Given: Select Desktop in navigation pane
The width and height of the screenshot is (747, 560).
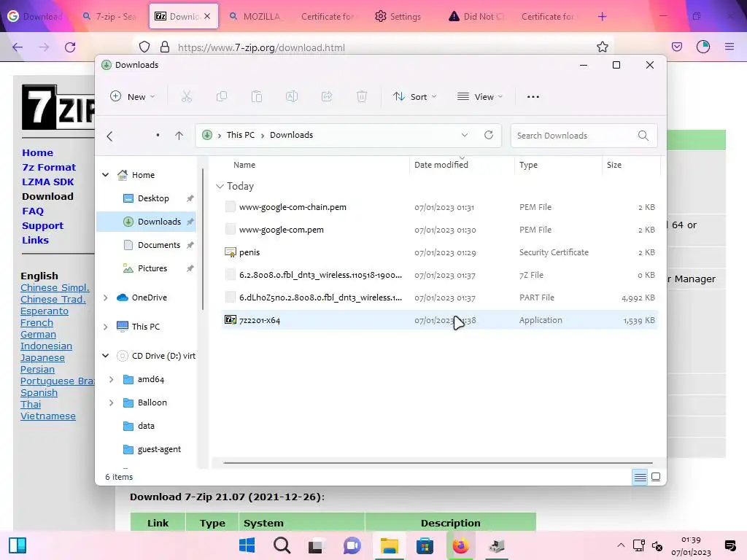Looking at the screenshot, I should 146,198.
